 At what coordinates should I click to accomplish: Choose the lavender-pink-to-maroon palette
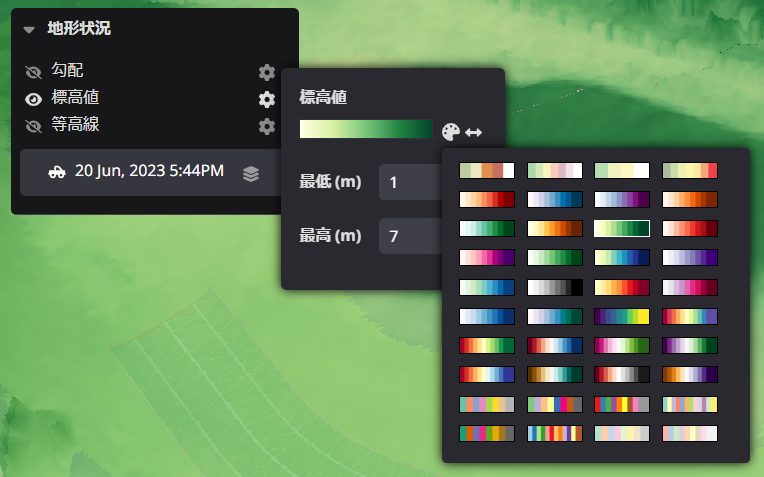pos(690,287)
